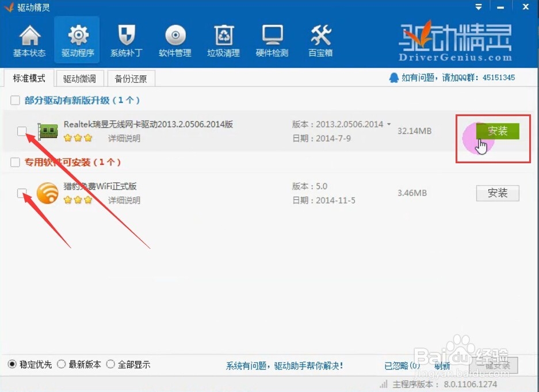Viewport: 539px width, 392px height.
Task: Expand the Realtek version dropdown arrow
Action: point(389,124)
